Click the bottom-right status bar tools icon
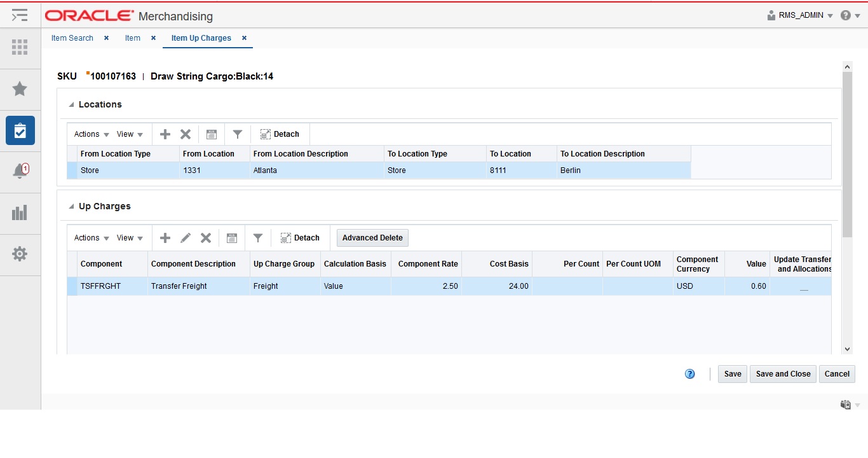The width and height of the screenshot is (868, 458). click(x=846, y=405)
